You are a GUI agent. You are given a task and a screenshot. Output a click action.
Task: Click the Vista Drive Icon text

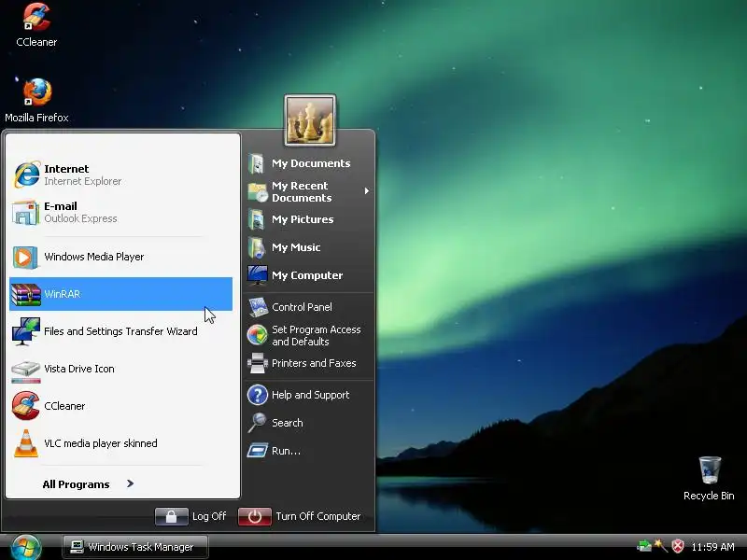point(79,369)
